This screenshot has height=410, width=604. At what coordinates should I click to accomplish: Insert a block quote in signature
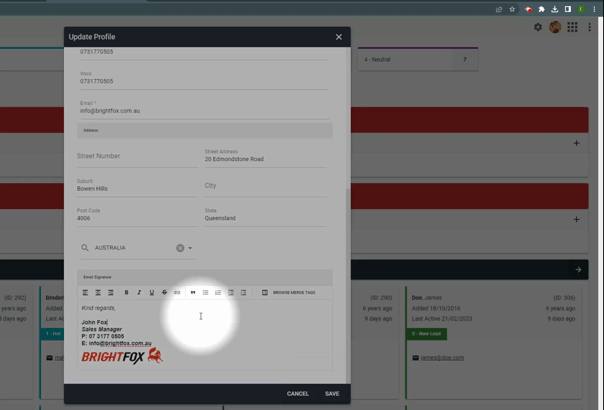pos(193,292)
